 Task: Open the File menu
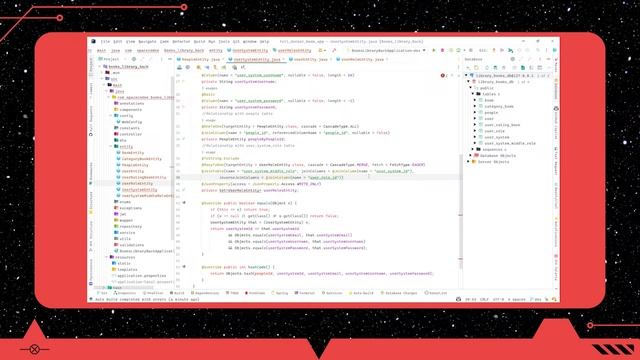coord(105,42)
